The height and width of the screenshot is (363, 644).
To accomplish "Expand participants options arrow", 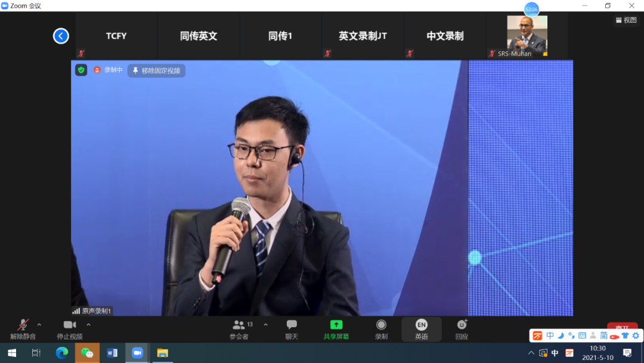I will pos(265,325).
